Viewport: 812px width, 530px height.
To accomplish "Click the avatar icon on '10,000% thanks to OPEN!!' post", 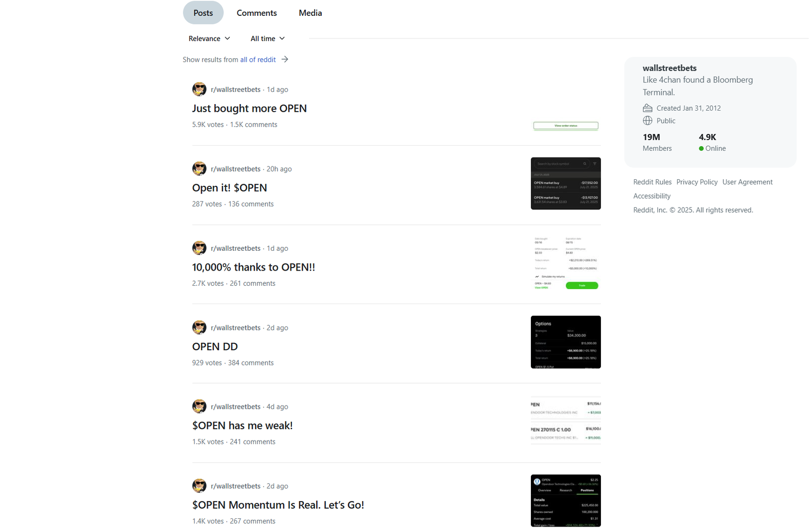I will 199,248.
